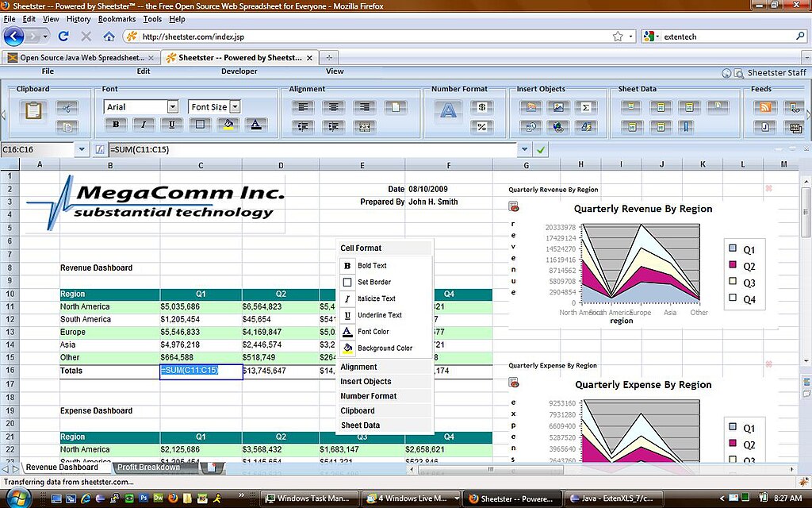Choose Set Border in Cell Format menu
812x508 pixels.
[373, 282]
